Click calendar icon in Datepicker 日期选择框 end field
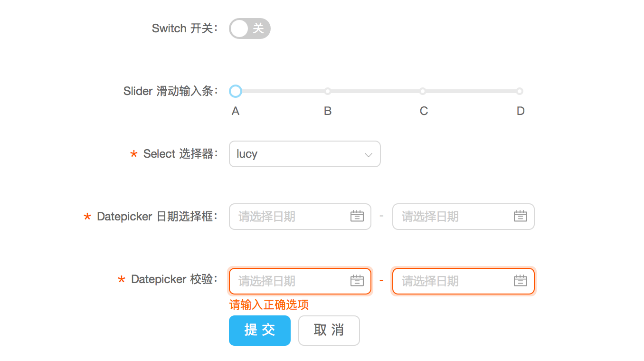The height and width of the screenshot is (361, 644). [x=521, y=216]
